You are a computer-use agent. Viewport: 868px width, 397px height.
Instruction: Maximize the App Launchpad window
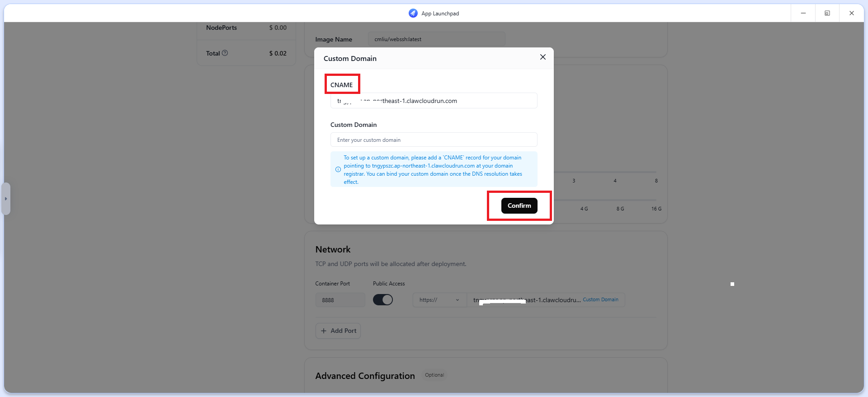point(827,13)
